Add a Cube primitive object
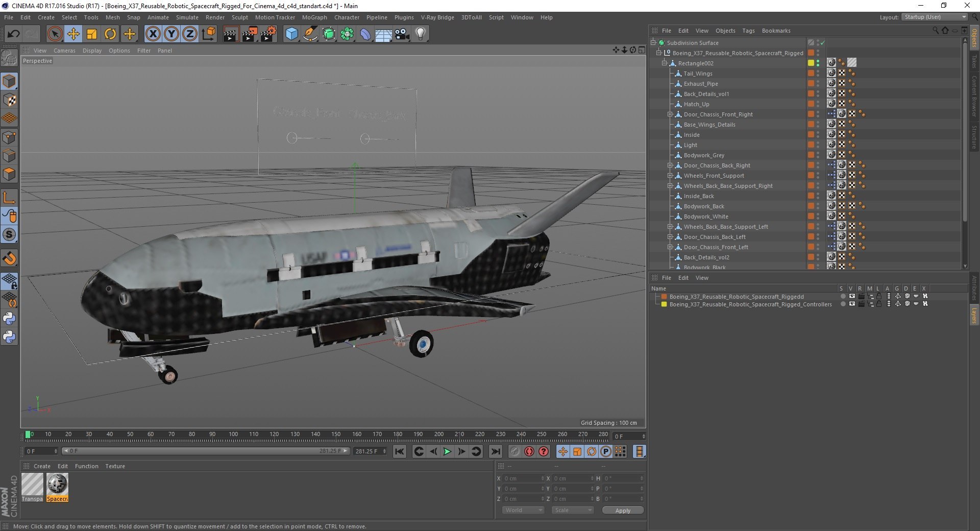Image resolution: width=980 pixels, height=531 pixels. (291, 34)
